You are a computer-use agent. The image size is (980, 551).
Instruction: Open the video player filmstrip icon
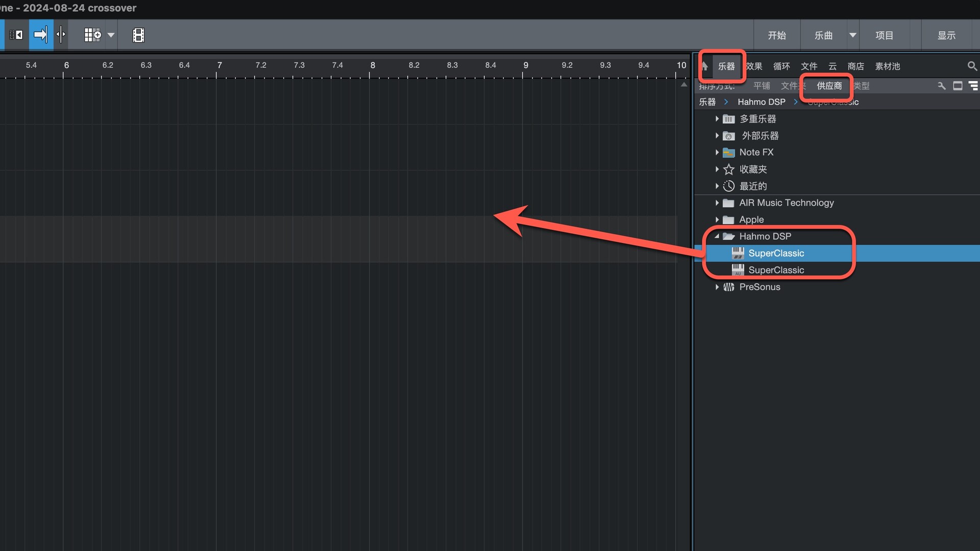coord(138,35)
